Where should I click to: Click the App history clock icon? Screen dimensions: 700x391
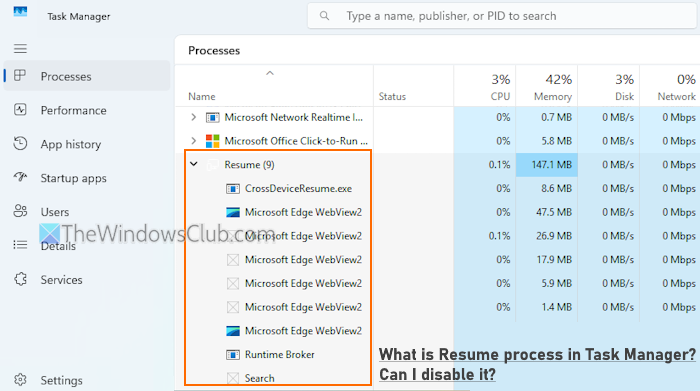point(20,144)
